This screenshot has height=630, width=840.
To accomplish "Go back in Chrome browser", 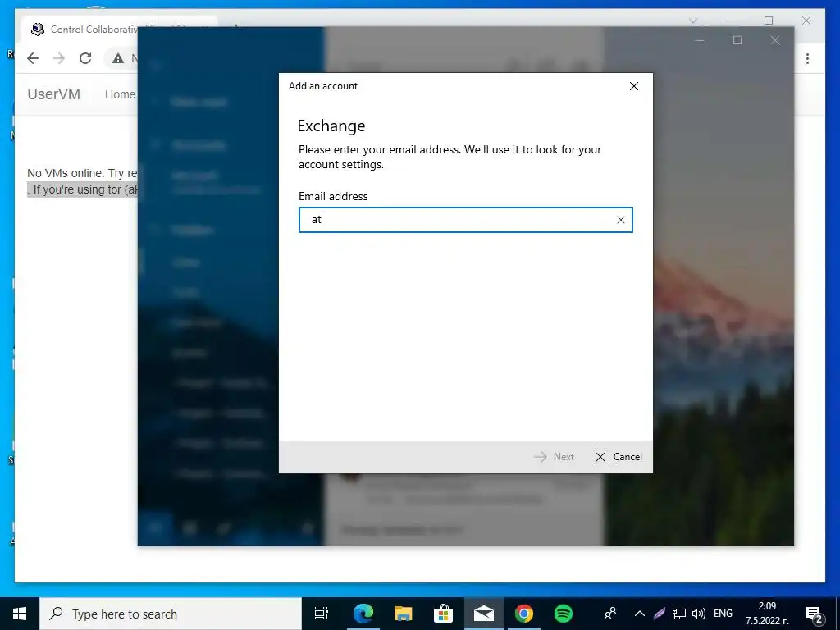I will (x=33, y=58).
